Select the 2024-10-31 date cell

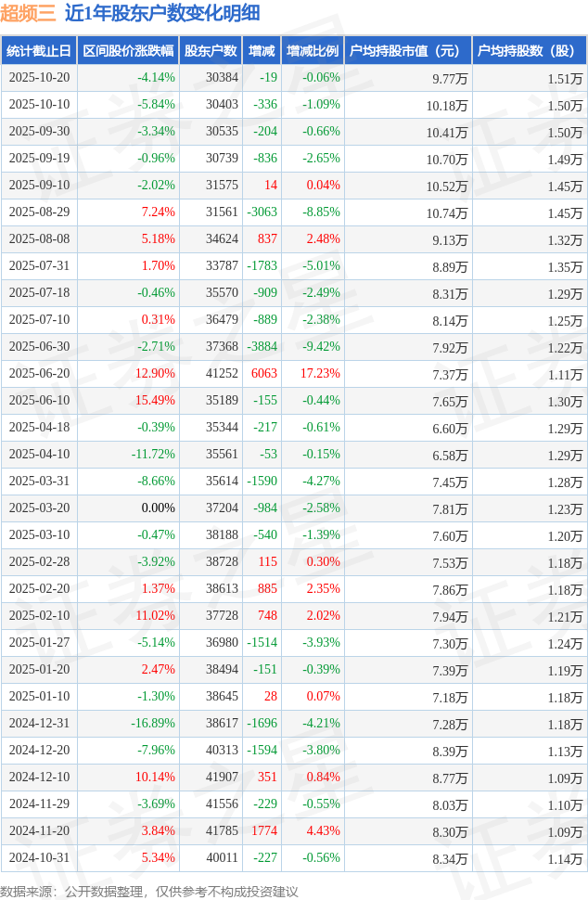pyautogui.click(x=39, y=858)
